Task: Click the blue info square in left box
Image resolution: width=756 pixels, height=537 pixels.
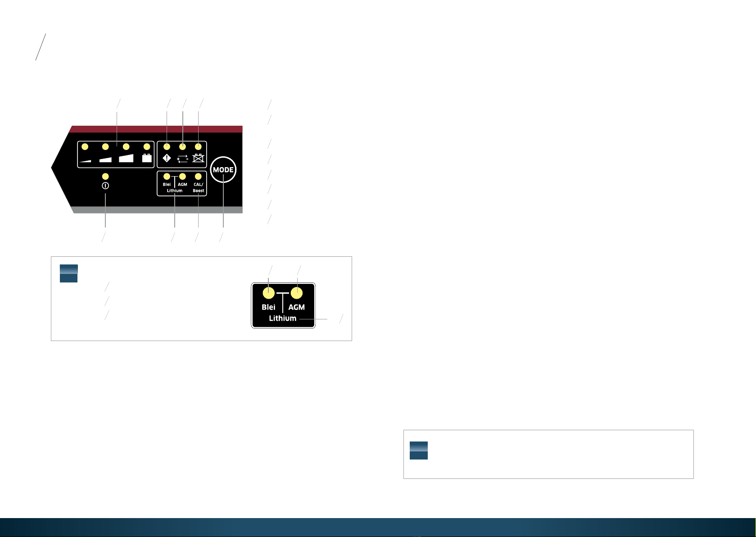Action: (x=69, y=273)
